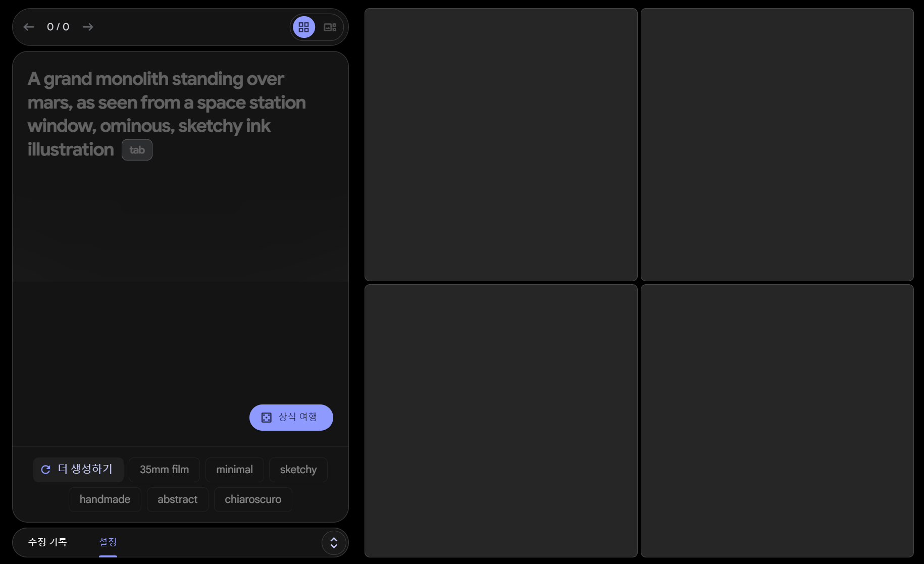Expand the bottom panel with up-down chevron

point(334,543)
